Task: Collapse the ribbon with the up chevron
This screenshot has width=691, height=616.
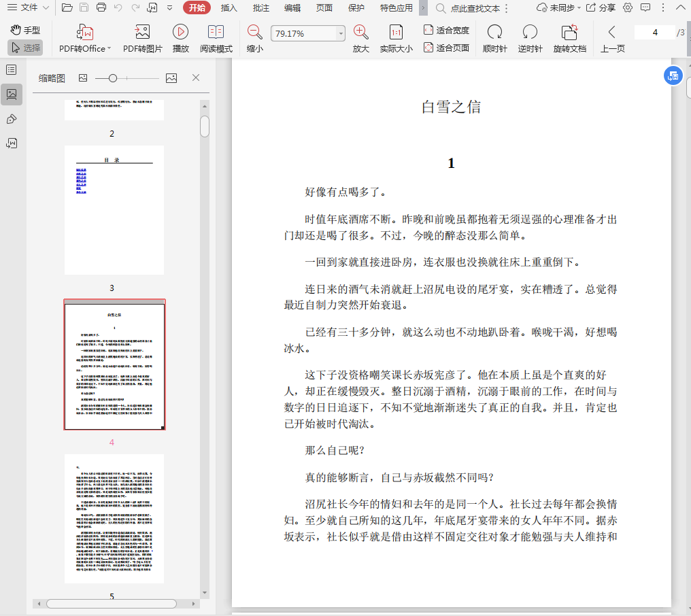Action: [x=680, y=7]
